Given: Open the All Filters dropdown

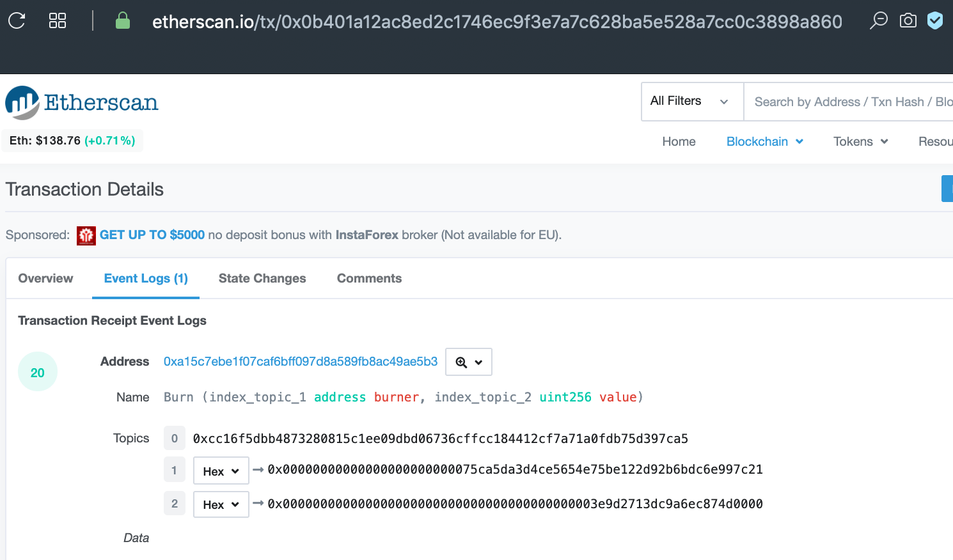Looking at the screenshot, I should [692, 102].
